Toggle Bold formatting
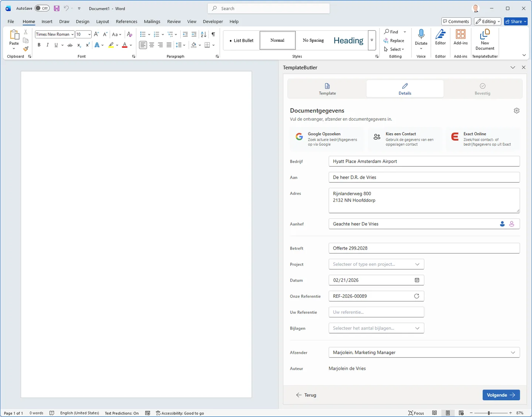 [x=39, y=45]
